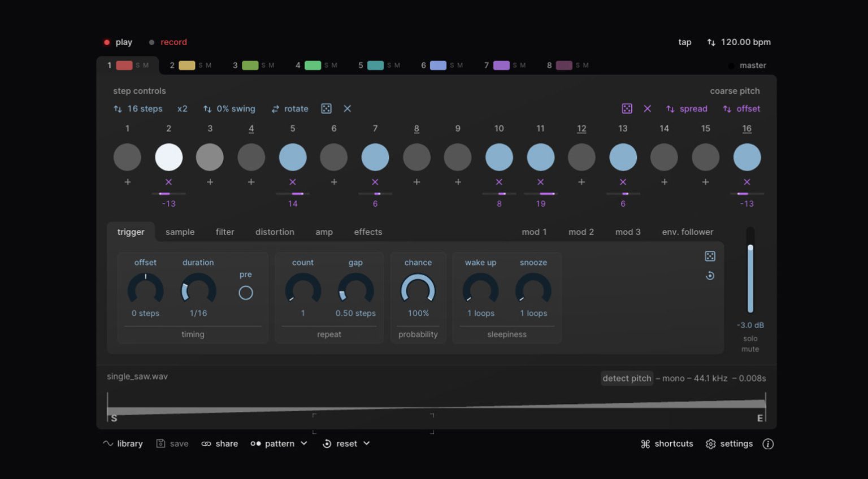
Task: Open the mod 1 tab
Action: tap(534, 232)
